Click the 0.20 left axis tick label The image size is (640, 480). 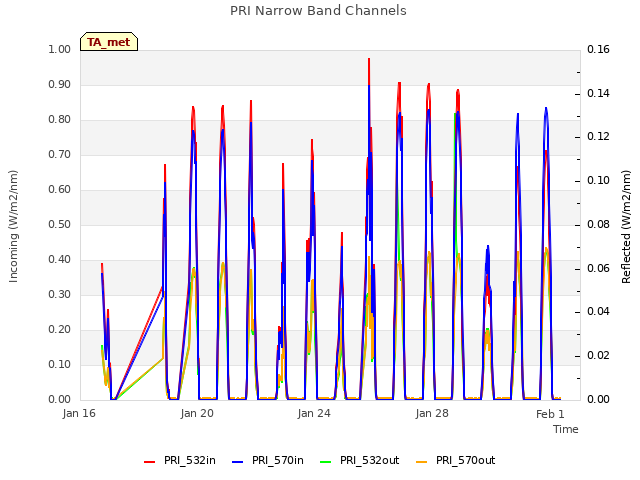click(60, 330)
